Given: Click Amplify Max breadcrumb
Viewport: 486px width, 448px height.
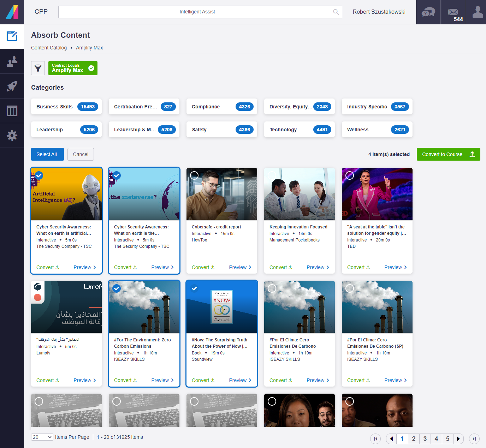Looking at the screenshot, I should click(89, 48).
